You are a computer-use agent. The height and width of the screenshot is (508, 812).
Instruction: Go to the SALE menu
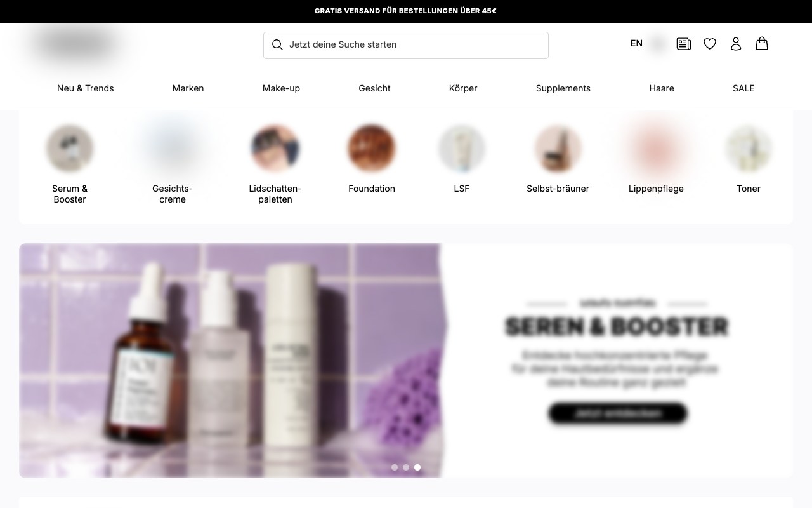point(743,88)
